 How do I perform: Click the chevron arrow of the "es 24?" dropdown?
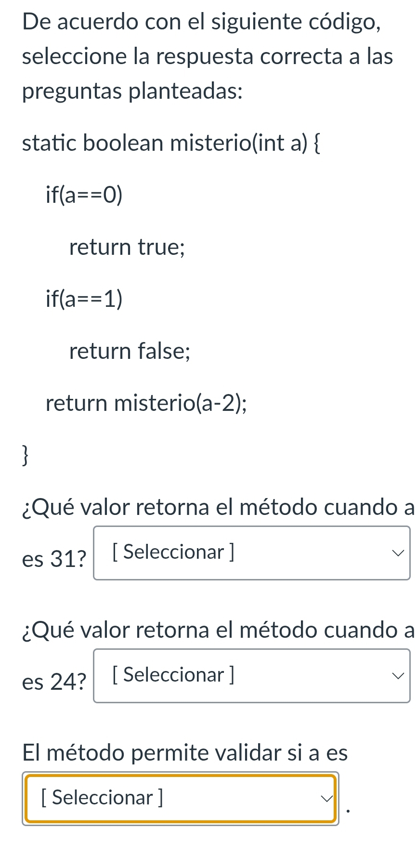point(397,676)
